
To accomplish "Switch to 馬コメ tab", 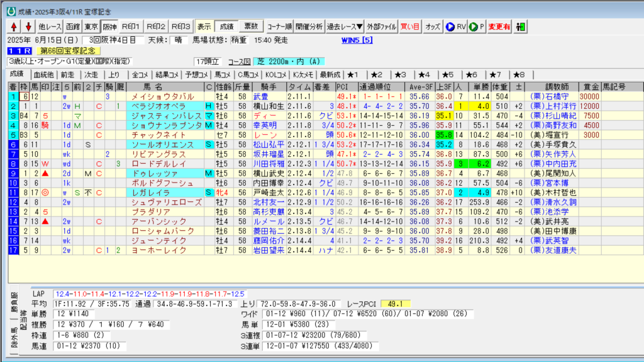I will [223, 75].
